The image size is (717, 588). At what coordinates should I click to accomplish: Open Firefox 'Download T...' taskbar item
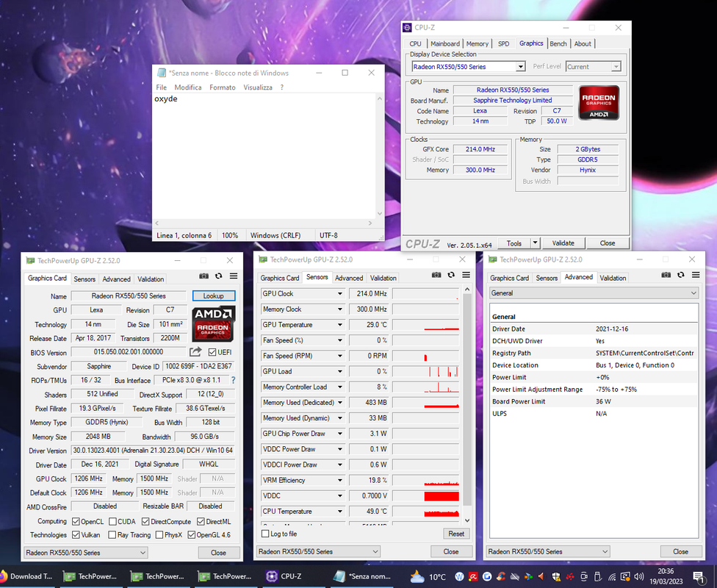tap(29, 576)
